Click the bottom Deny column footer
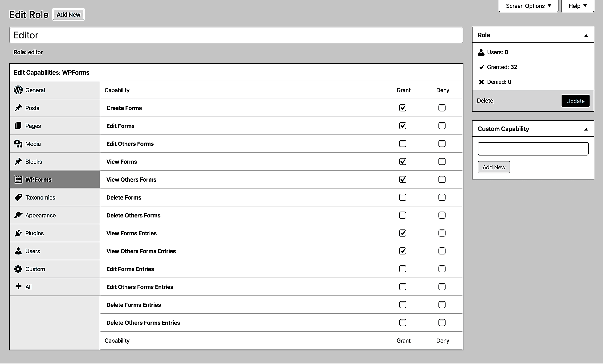The image size is (603, 364). [x=442, y=340]
